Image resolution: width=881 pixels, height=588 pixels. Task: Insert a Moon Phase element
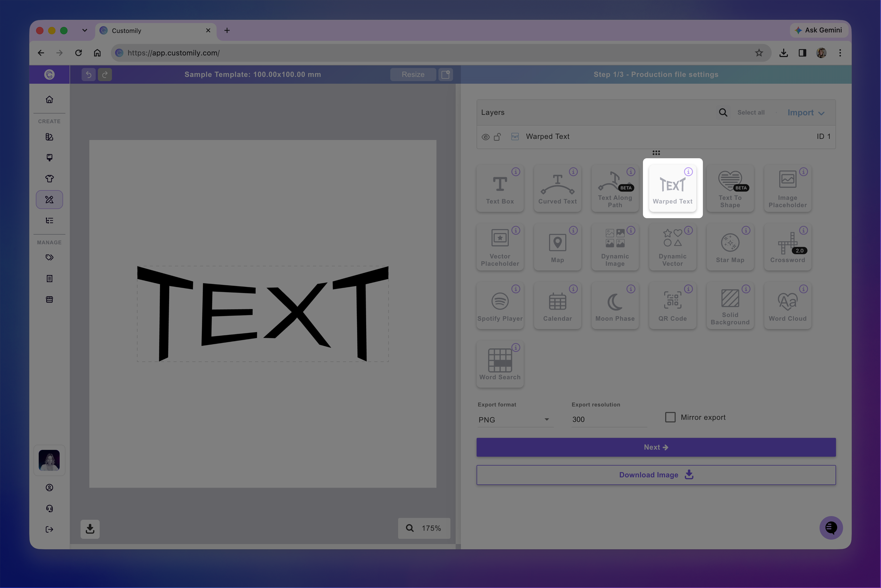(x=615, y=305)
